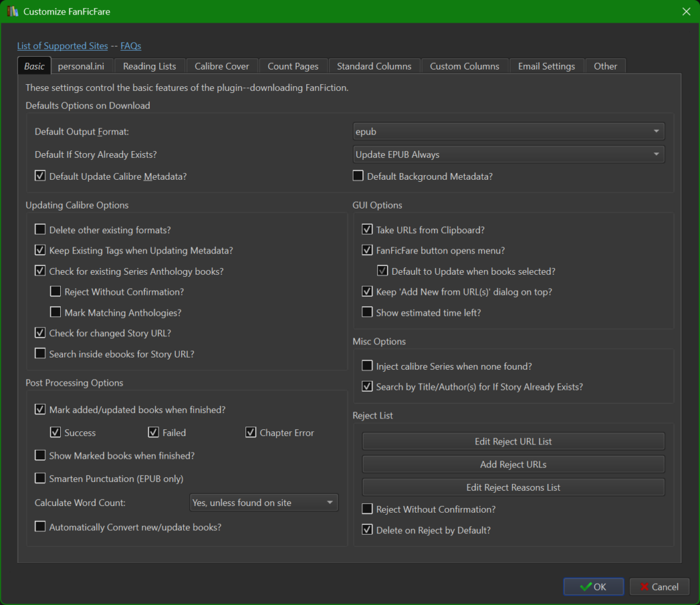This screenshot has width=700, height=605.
Task: Open the Edit Reject Reasons List
Action: point(513,487)
